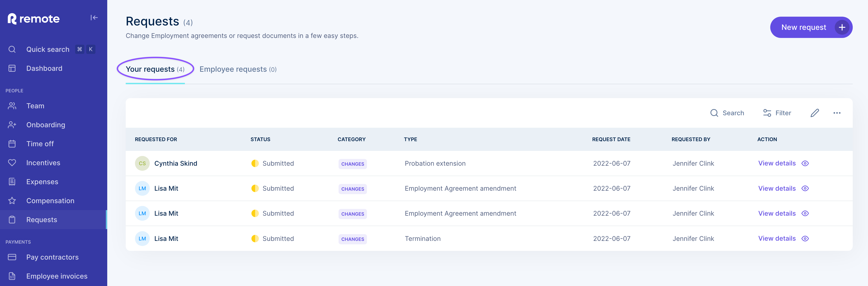Open the Incentives section
868x286 pixels.
(x=43, y=163)
